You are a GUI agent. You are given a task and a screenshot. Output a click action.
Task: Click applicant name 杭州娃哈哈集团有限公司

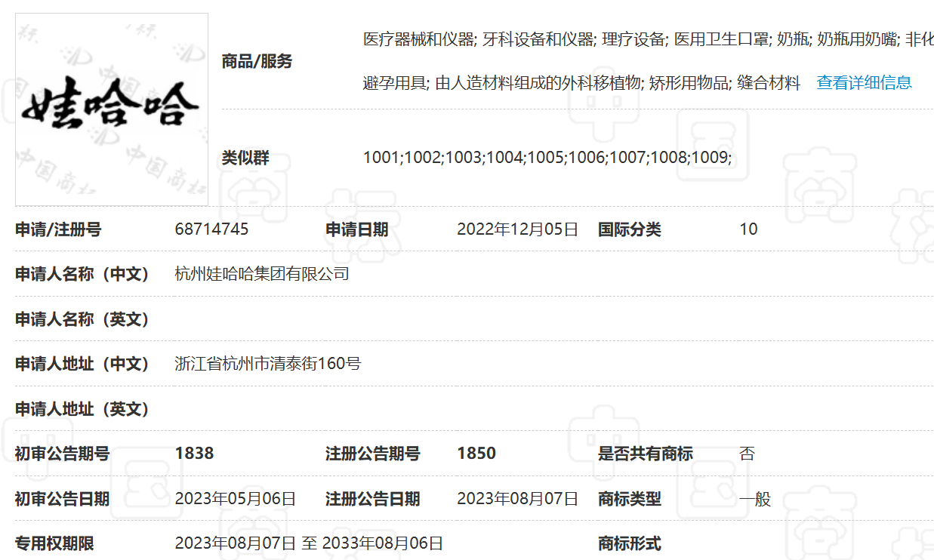262,274
